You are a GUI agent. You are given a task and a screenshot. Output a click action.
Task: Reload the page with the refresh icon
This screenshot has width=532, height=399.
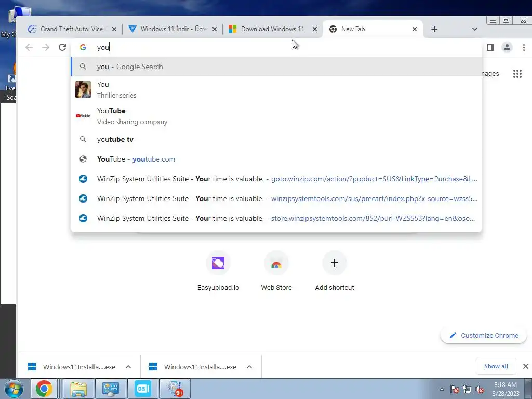(x=62, y=47)
